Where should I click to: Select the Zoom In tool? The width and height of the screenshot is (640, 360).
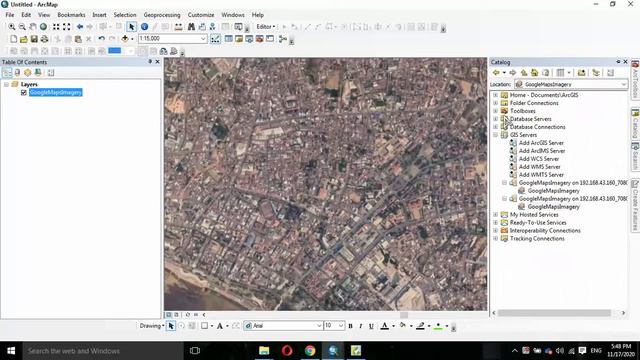pos(12,27)
